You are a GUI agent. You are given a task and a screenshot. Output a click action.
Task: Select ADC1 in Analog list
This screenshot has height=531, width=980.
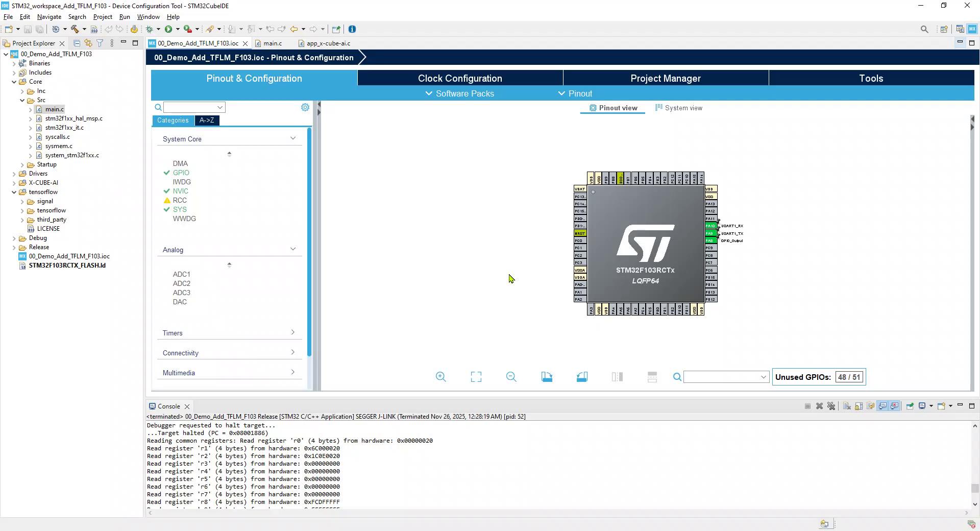pyautogui.click(x=181, y=274)
